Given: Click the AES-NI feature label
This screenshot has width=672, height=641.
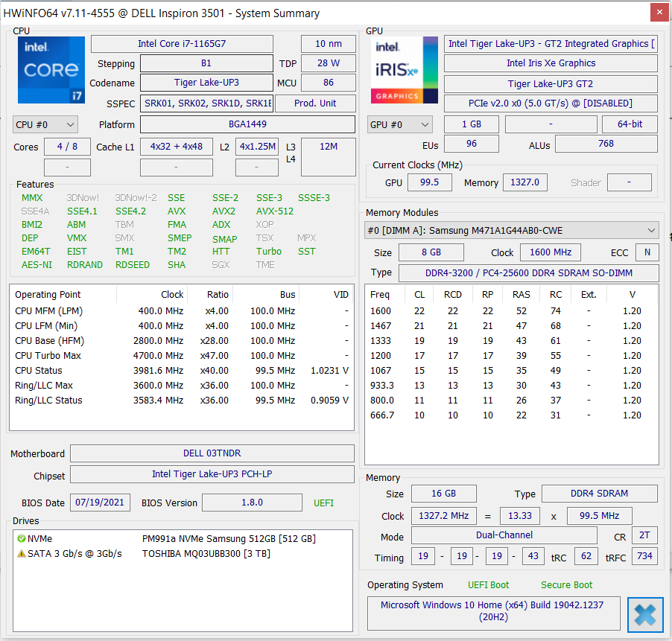Looking at the screenshot, I should (37, 264).
